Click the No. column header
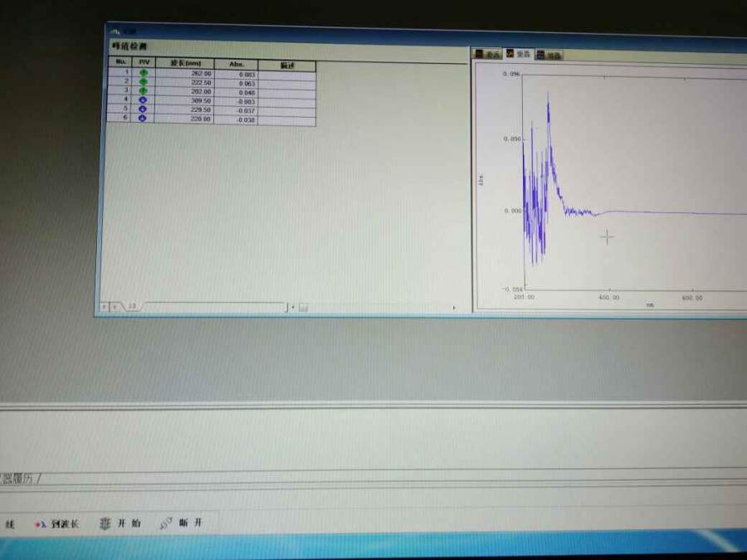Viewport: 747px width, 560px height. coord(120,62)
